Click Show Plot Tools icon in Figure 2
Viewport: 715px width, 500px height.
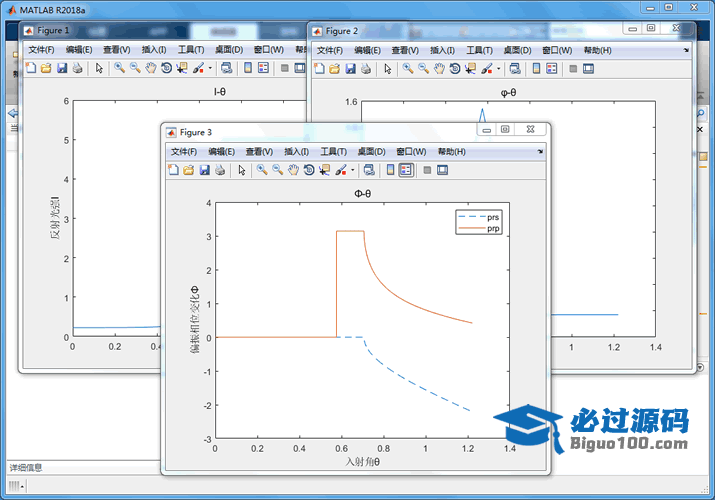(588, 69)
